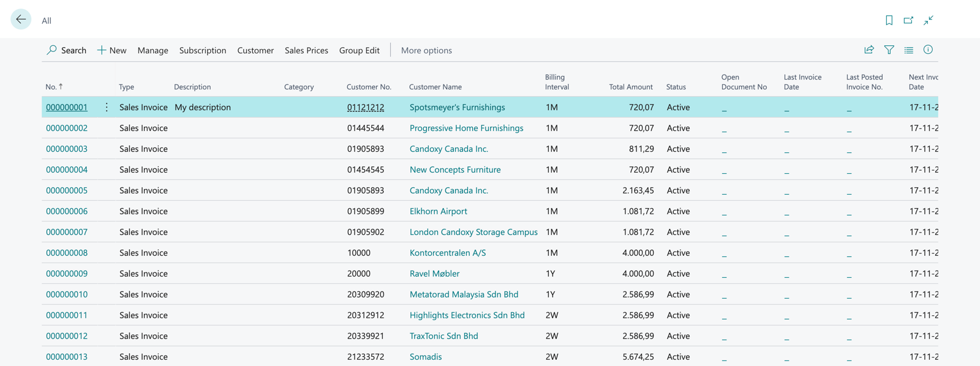Image resolution: width=980 pixels, height=366 pixels.
Task: Open the filter pane with the funnel icon
Action: pos(889,50)
